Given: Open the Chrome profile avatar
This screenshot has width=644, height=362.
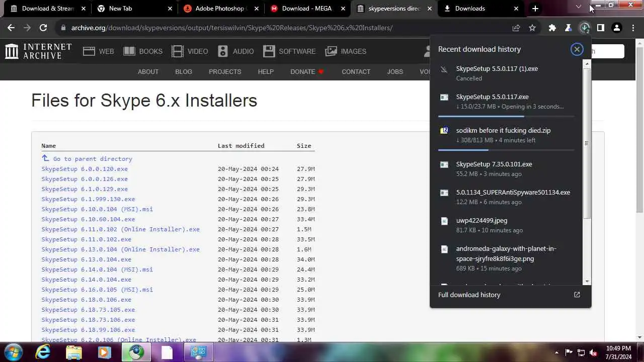Looking at the screenshot, I should tap(617, 28).
